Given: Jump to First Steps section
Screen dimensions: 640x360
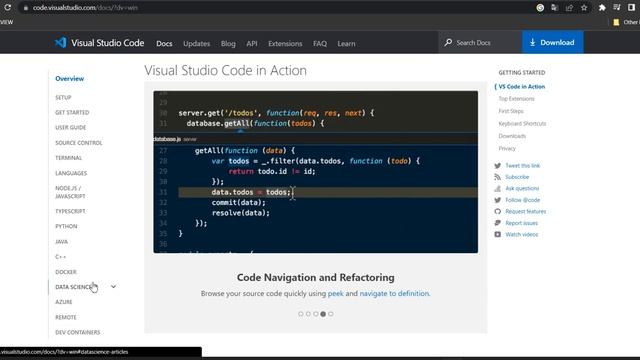Looking at the screenshot, I should [x=511, y=111].
